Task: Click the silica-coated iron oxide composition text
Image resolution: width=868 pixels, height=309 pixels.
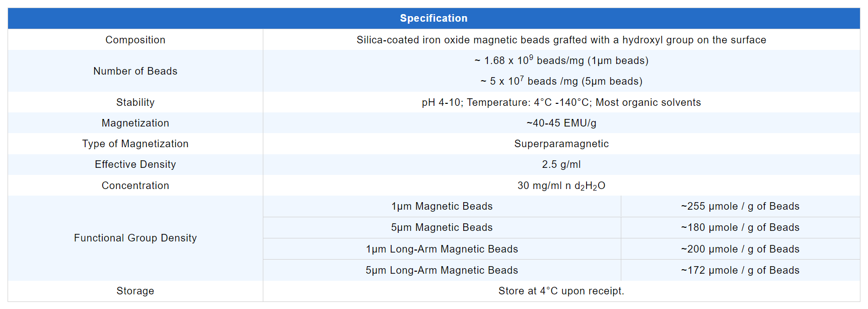Action: tap(561, 40)
